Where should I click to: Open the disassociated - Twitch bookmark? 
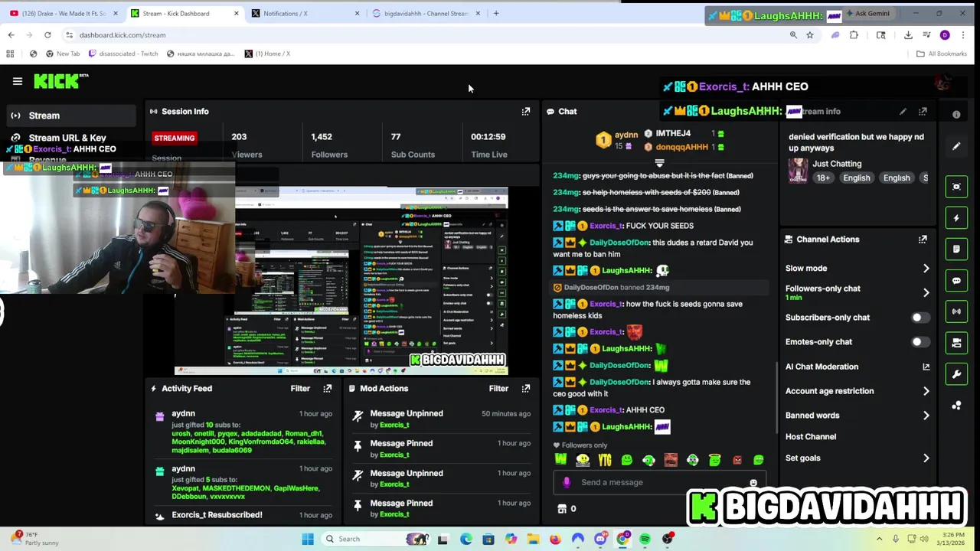click(x=123, y=54)
